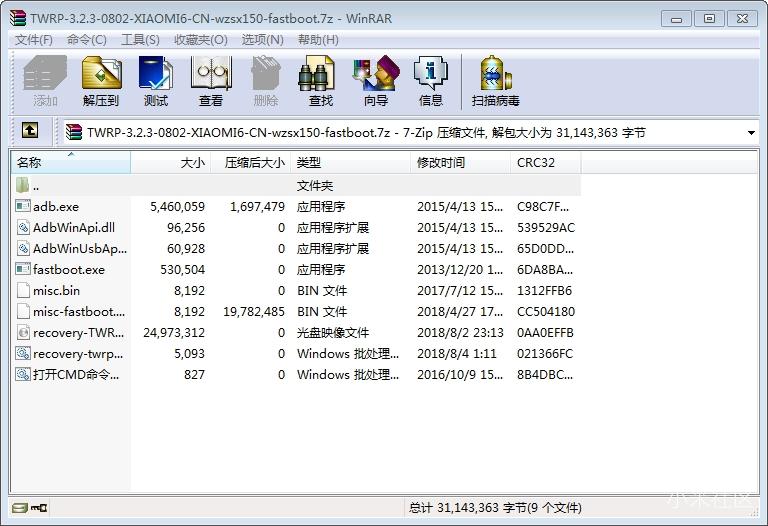
Task: Click the 文件夹 type cell
Action: tap(315, 186)
